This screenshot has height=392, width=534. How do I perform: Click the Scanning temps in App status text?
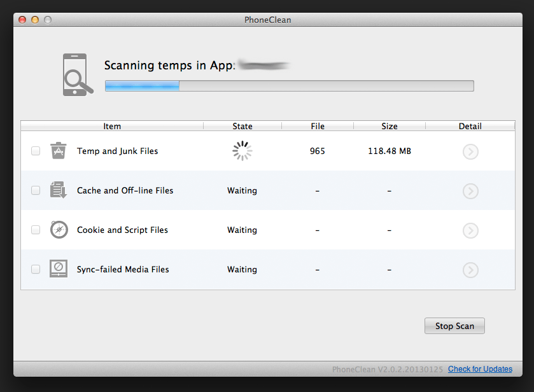pyautogui.click(x=169, y=65)
